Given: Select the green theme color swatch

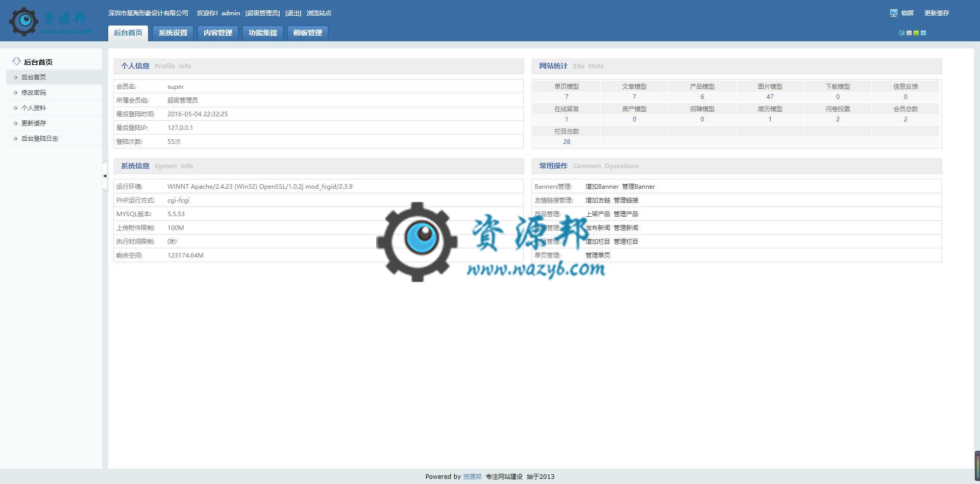Looking at the screenshot, I should click(x=916, y=33).
